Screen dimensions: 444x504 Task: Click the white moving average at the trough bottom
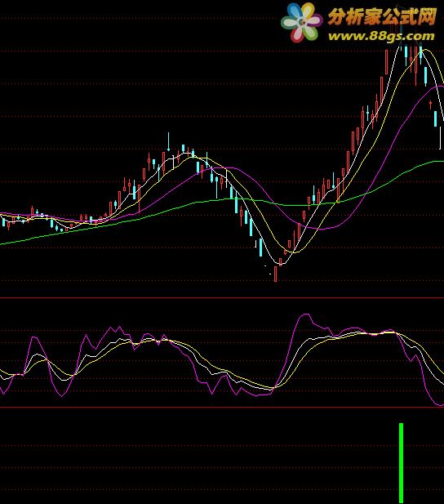pos(280,264)
